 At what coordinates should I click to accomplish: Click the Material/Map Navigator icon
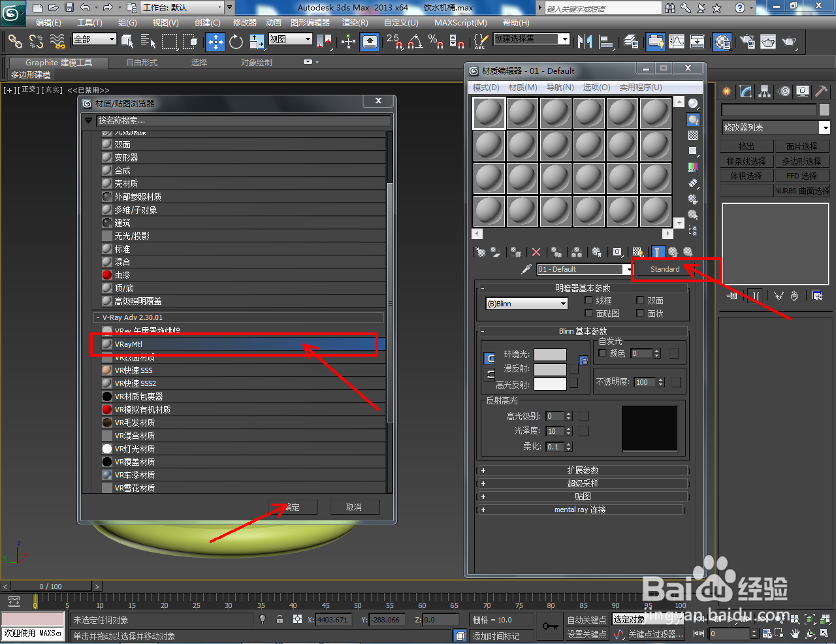693,231
